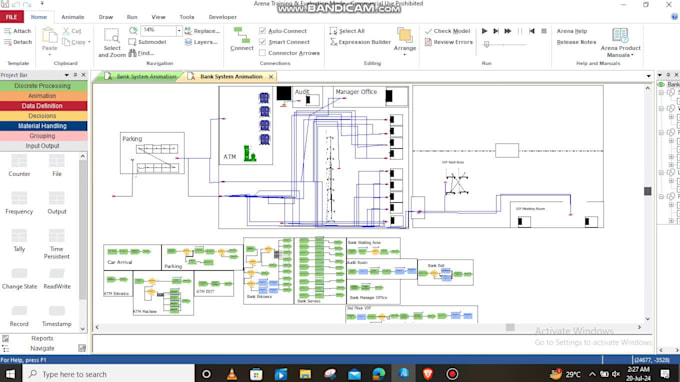The height and width of the screenshot is (382, 680).
Task: Switch to the View ribbon tab
Action: (158, 17)
